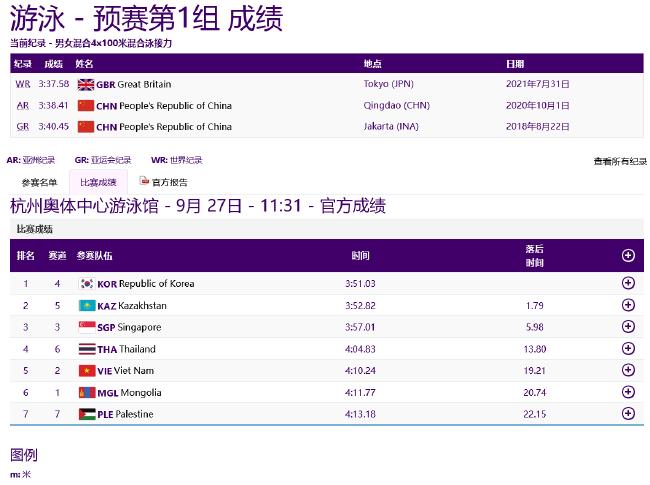Click Singapore's time 3:57.01

[360, 327]
